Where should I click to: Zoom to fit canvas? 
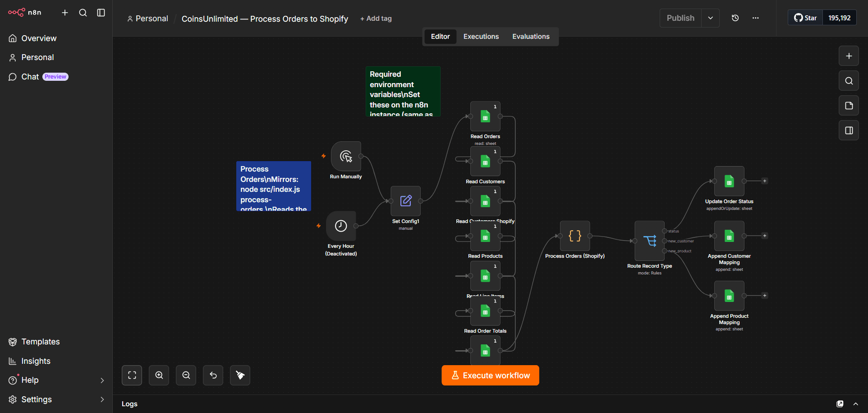(132, 375)
